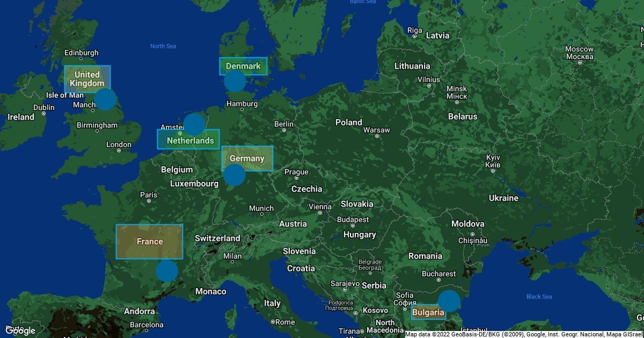Click the Black Sea label
This screenshot has width=644, height=338.
(x=539, y=297)
